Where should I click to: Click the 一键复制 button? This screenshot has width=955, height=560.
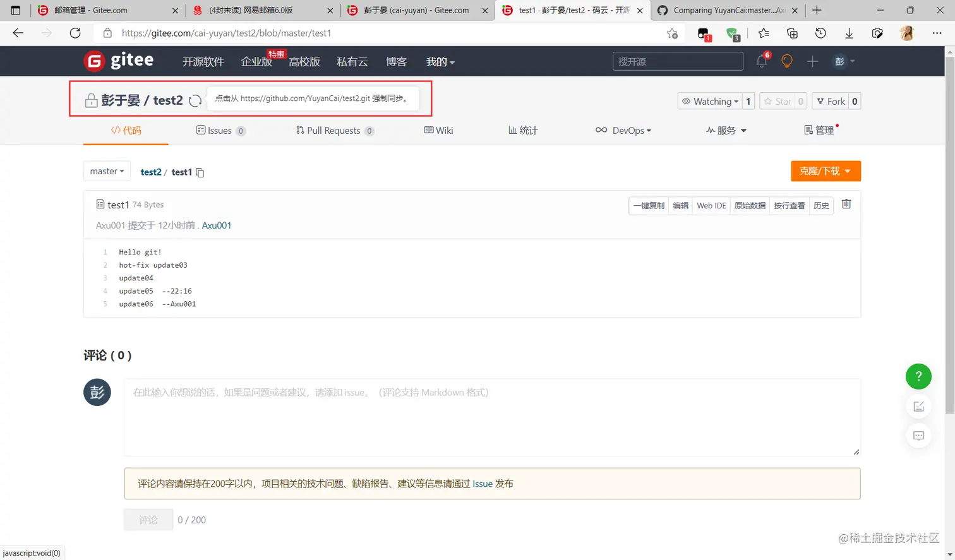point(649,206)
